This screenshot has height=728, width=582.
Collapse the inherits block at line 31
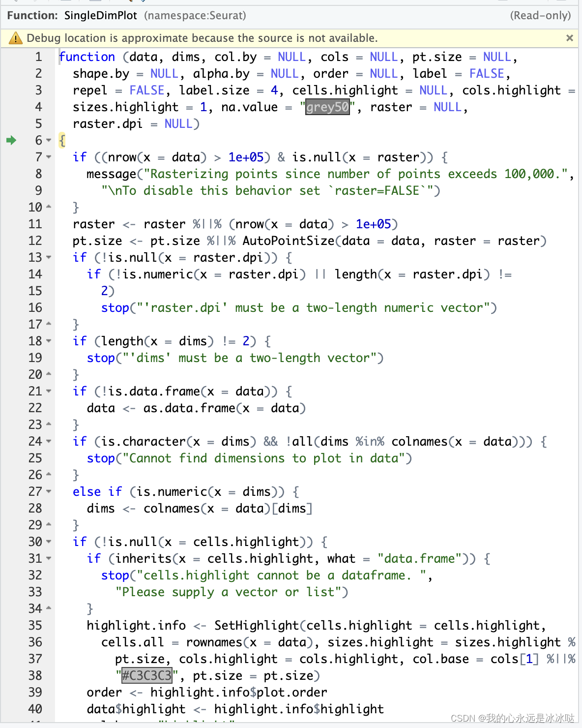click(x=49, y=558)
